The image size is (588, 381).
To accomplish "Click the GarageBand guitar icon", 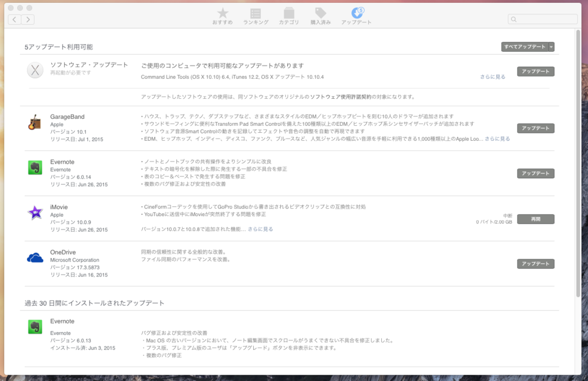I will pos(35,122).
